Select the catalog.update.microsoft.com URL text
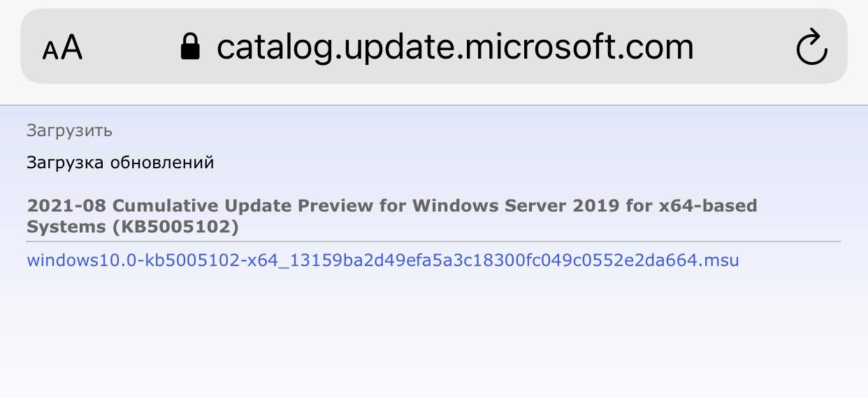The height and width of the screenshot is (398, 868). (455, 47)
